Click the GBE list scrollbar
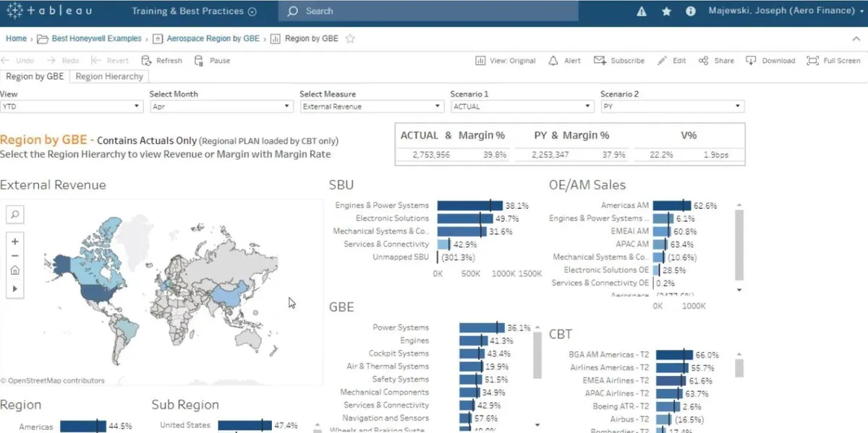 pyautogui.click(x=537, y=354)
